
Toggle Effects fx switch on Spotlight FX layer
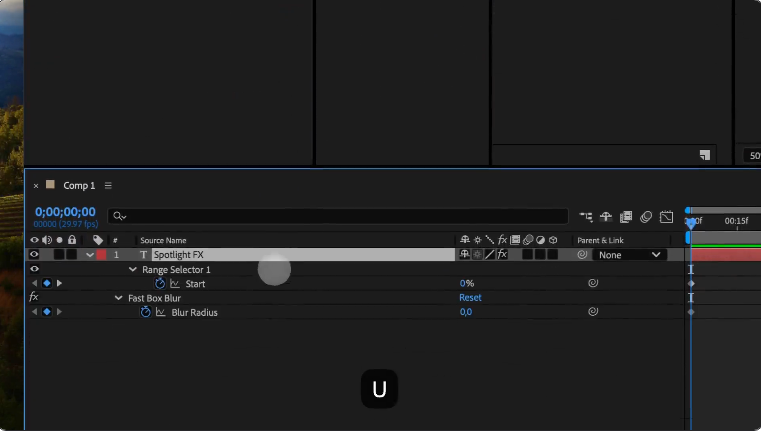click(x=502, y=255)
